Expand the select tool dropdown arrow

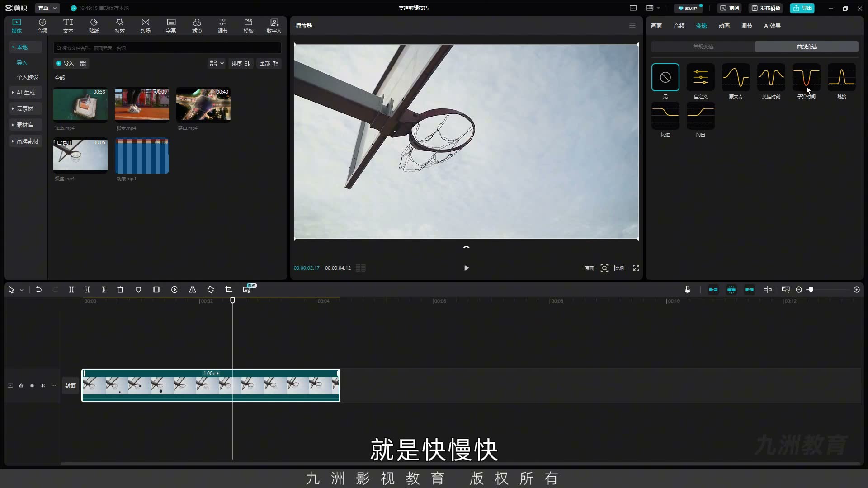[21, 290]
